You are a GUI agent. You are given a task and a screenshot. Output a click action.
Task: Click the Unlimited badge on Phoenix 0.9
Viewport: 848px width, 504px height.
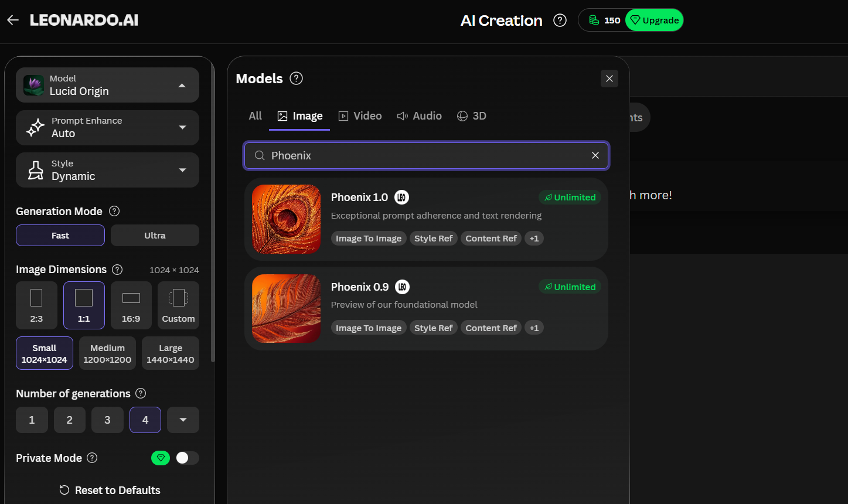click(x=570, y=287)
